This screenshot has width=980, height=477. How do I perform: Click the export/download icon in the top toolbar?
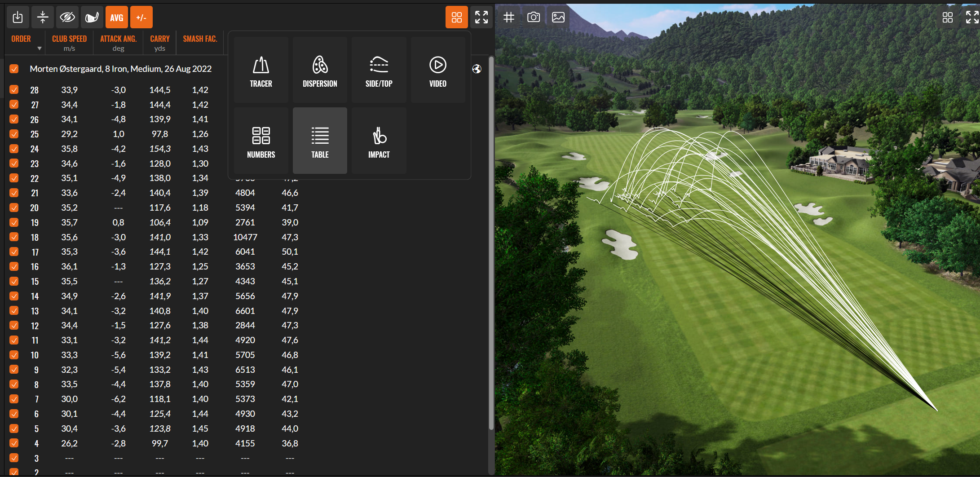point(18,17)
